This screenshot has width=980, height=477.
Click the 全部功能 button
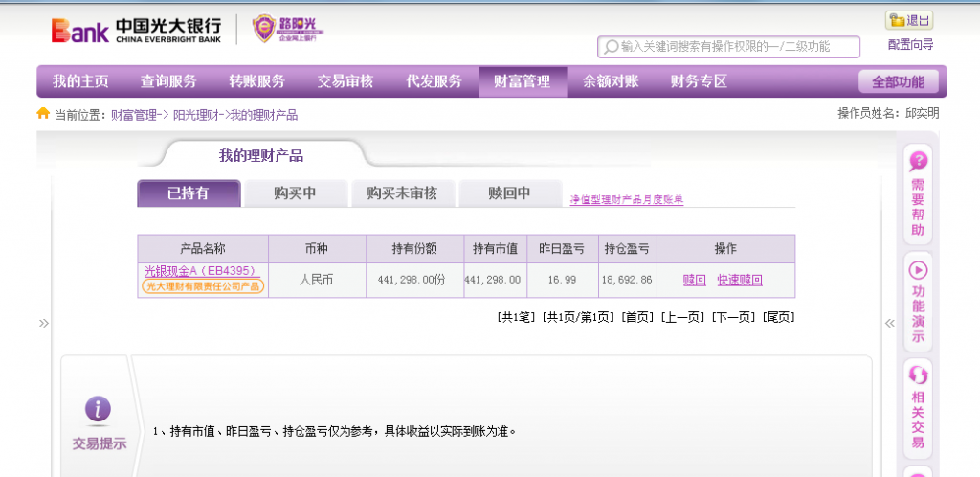[x=898, y=82]
